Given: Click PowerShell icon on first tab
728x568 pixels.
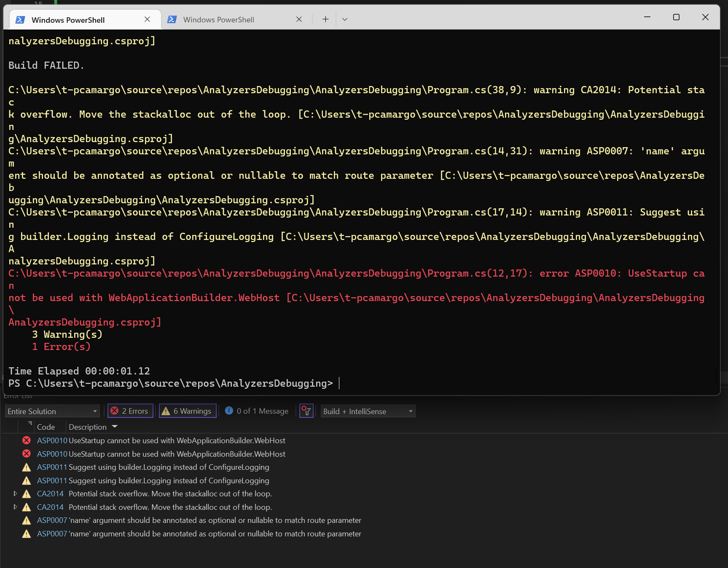Looking at the screenshot, I should coord(20,20).
